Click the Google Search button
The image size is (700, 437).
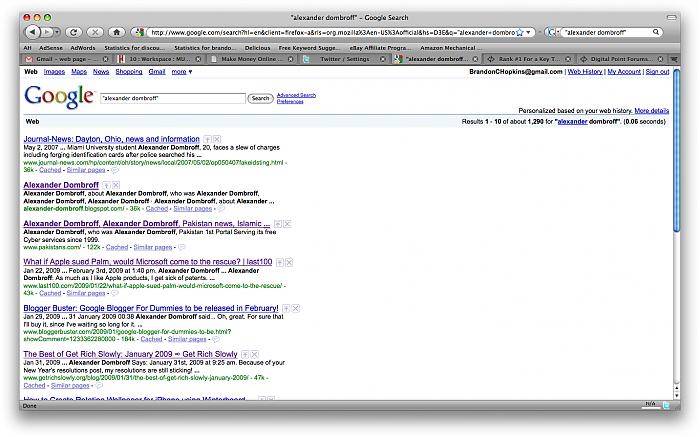260,98
